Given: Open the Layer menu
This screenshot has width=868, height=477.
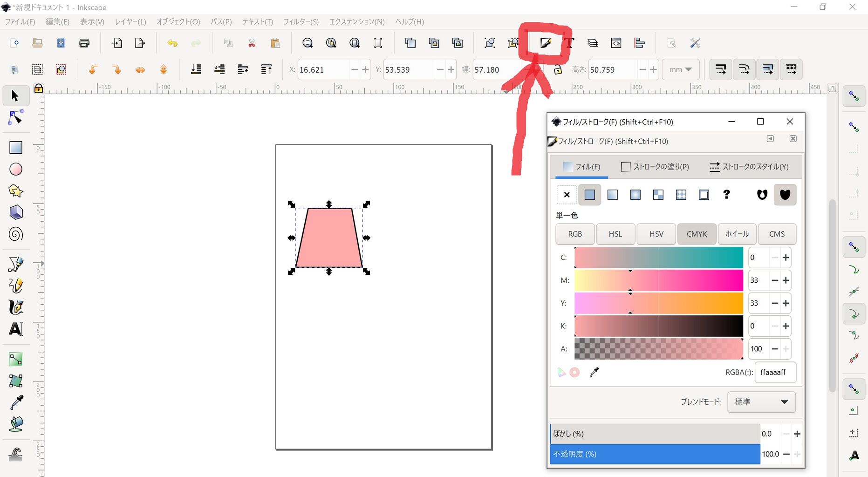Looking at the screenshot, I should pyautogui.click(x=130, y=22).
